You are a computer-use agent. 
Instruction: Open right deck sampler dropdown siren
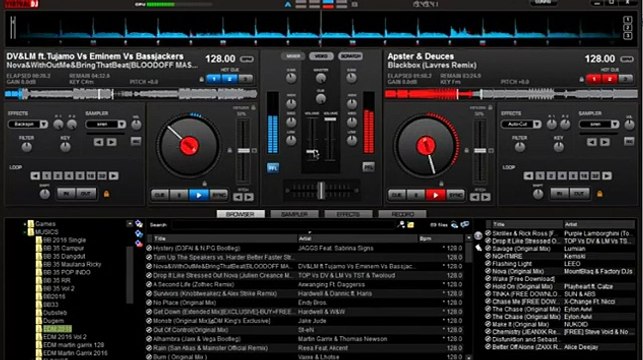click(x=599, y=124)
